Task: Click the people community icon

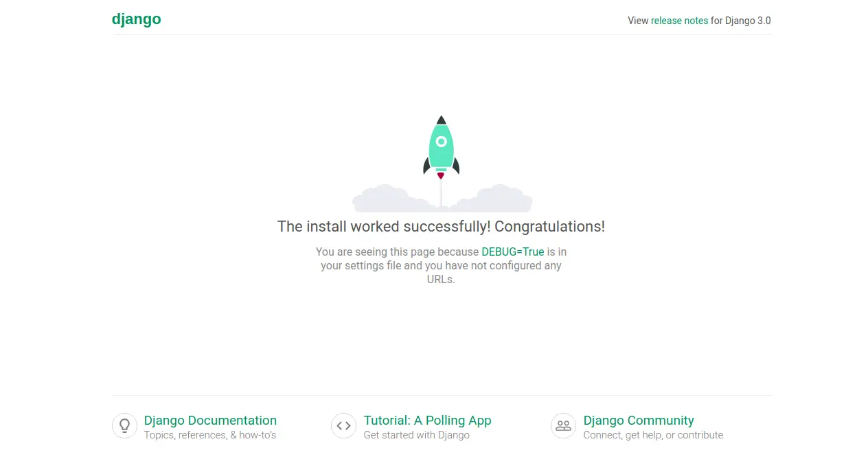Action: (x=563, y=425)
